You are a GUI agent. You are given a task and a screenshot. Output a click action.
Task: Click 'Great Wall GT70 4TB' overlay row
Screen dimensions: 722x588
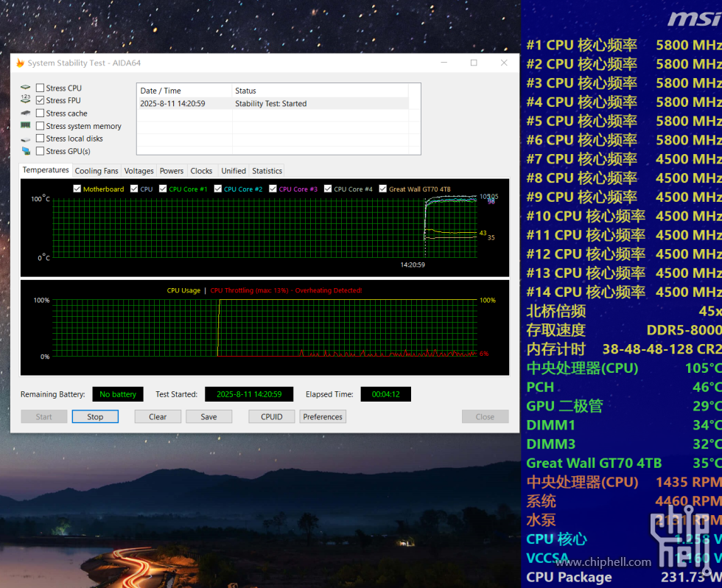(624, 463)
